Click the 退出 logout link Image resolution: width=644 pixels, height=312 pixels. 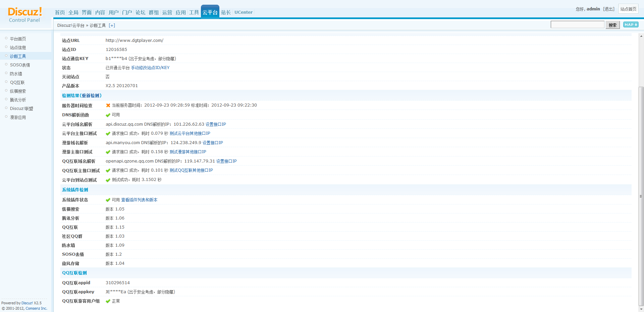608,9
